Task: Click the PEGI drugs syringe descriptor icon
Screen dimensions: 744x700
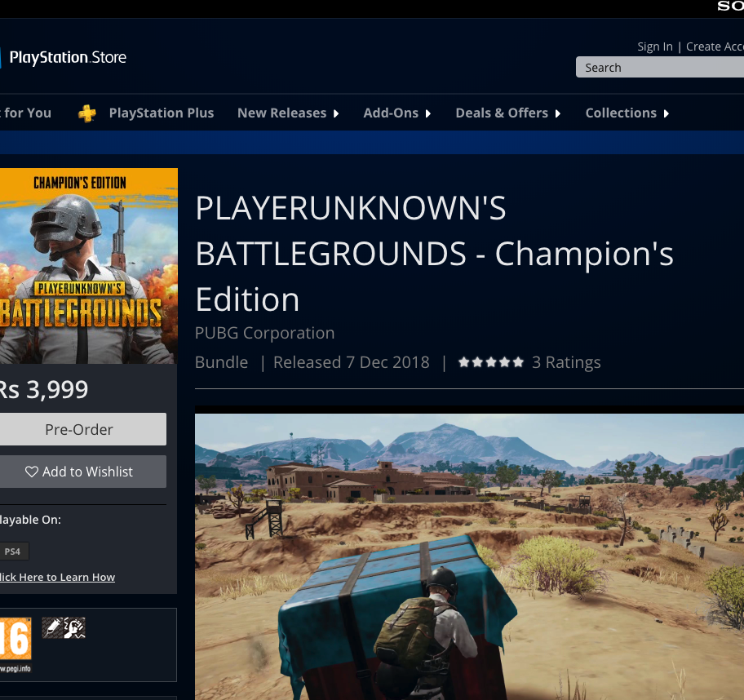Action: [52, 627]
